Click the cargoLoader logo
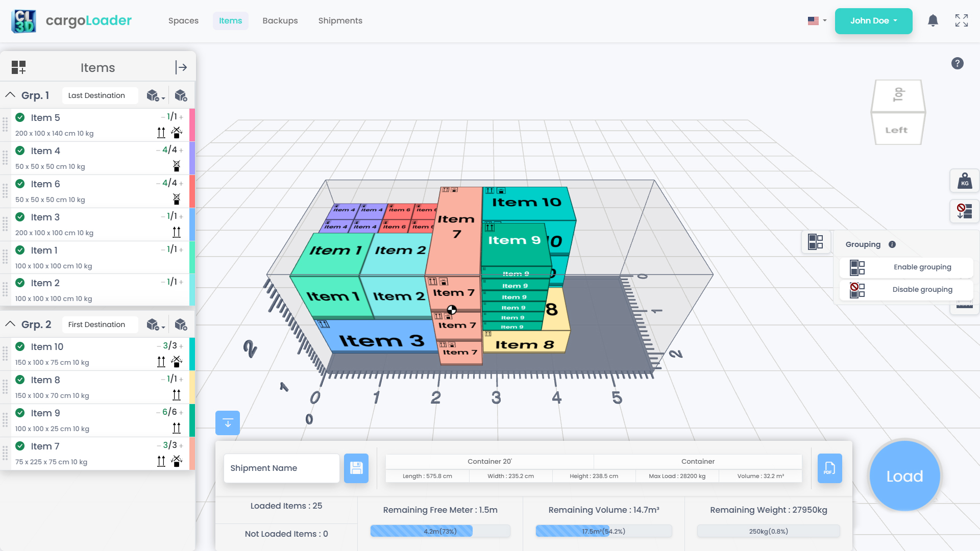Image resolution: width=980 pixels, height=551 pixels. click(x=71, y=21)
